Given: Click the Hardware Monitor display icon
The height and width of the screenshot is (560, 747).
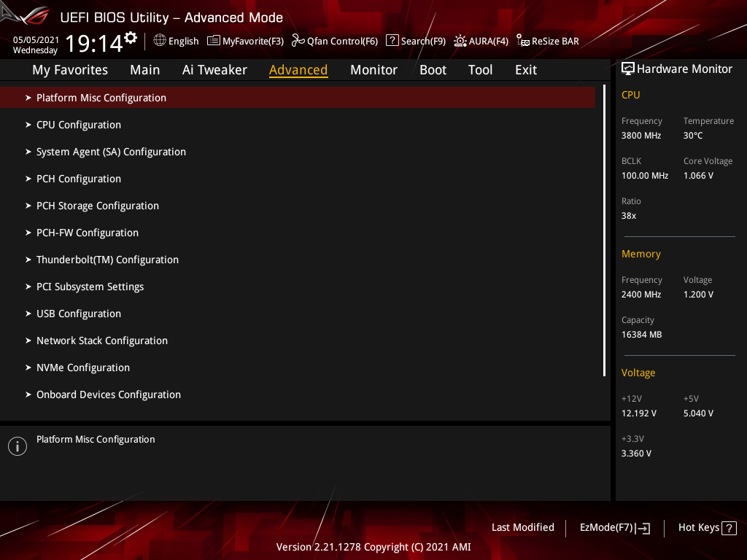Looking at the screenshot, I should [x=628, y=69].
